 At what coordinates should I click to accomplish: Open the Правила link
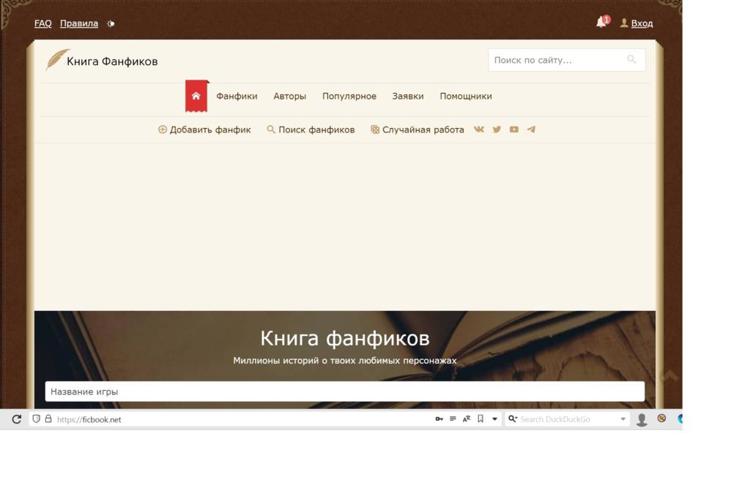pyautogui.click(x=79, y=23)
